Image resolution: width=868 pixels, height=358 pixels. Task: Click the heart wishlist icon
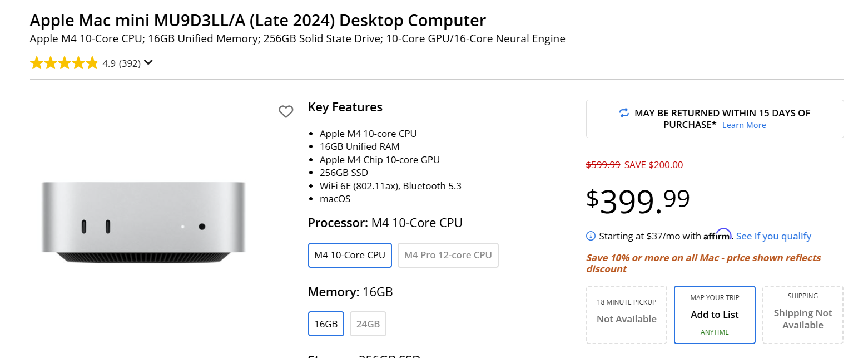(286, 112)
